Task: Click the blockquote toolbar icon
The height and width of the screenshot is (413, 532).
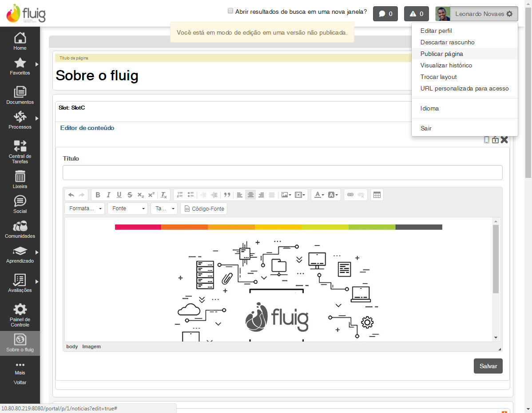Action: [227, 195]
